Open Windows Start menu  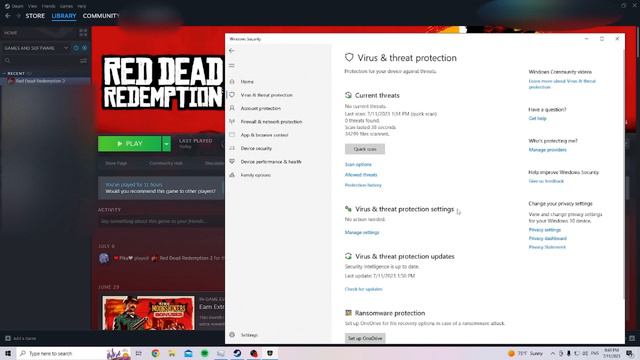[8, 353]
